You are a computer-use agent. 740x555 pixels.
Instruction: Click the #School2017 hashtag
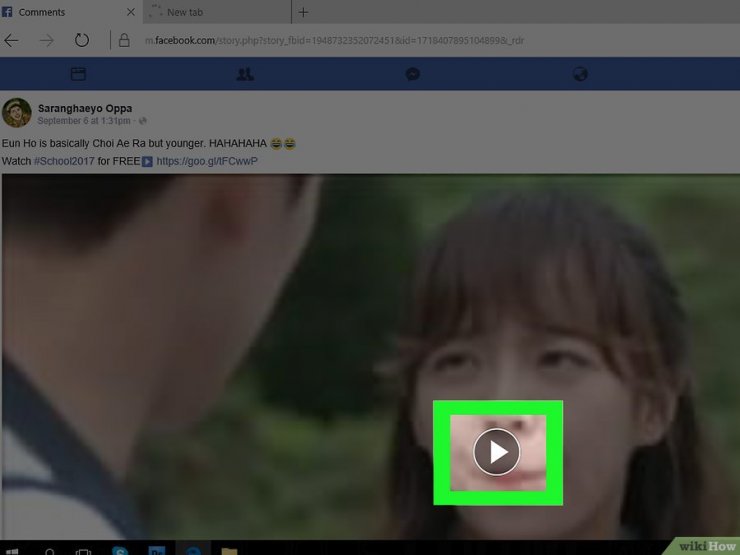click(64, 161)
